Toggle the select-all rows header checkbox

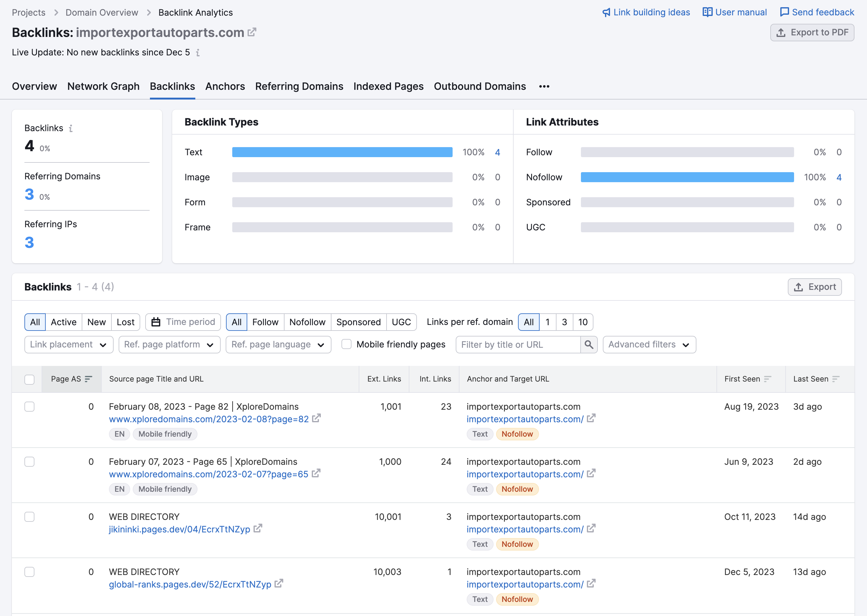(x=30, y=379)
